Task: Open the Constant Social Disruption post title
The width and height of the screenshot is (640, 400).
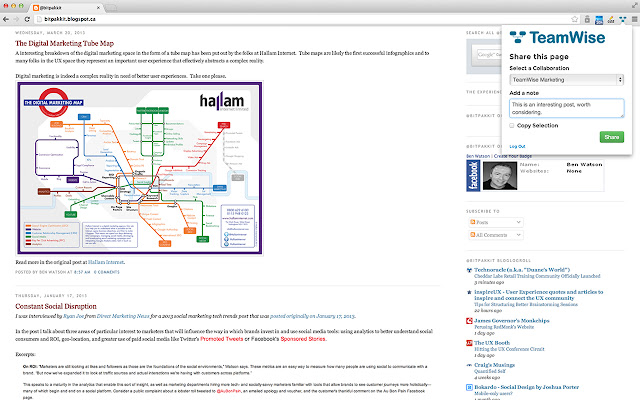Action: point(56,306)
